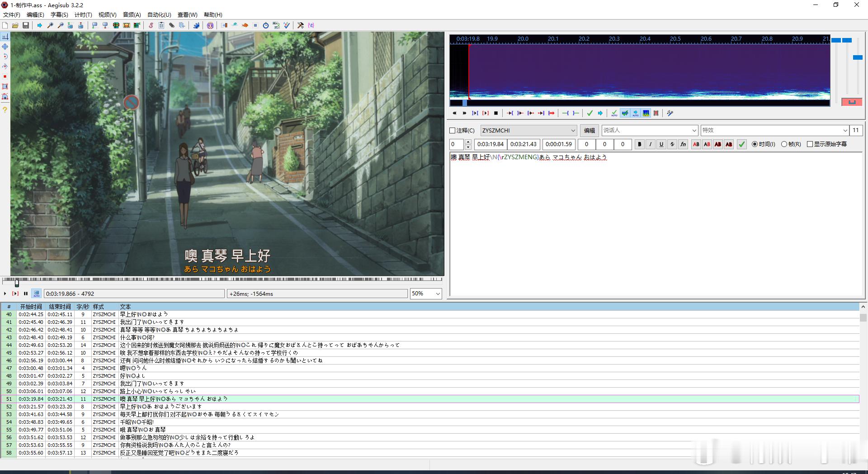Open the 自动化(U) menu
This screenshot has height=474, width=868.
[159, 15]
